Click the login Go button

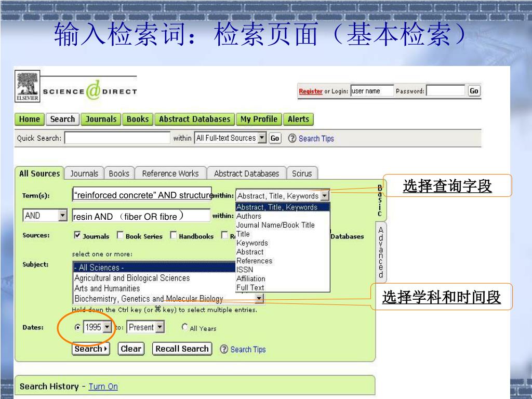pos(474,90)
